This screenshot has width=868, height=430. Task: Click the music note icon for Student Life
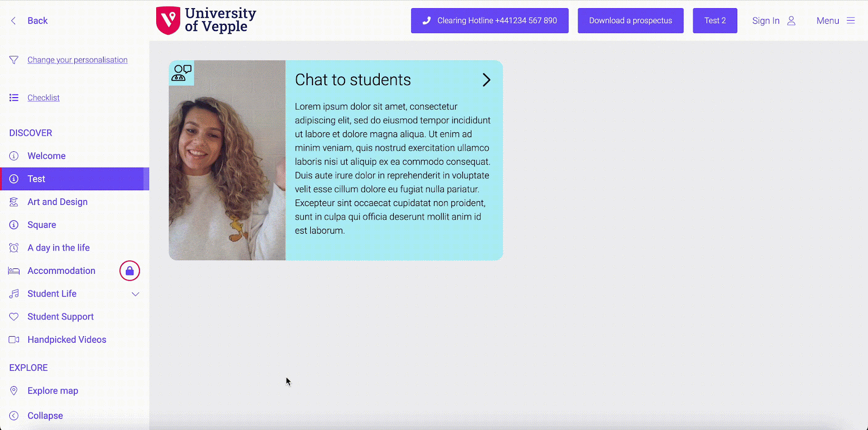14,294
